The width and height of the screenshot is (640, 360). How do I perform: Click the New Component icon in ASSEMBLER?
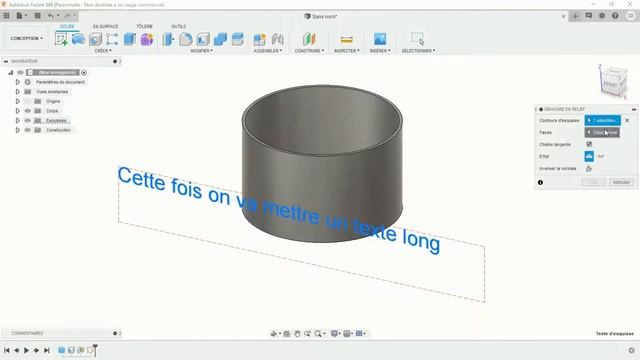[260, 39]
